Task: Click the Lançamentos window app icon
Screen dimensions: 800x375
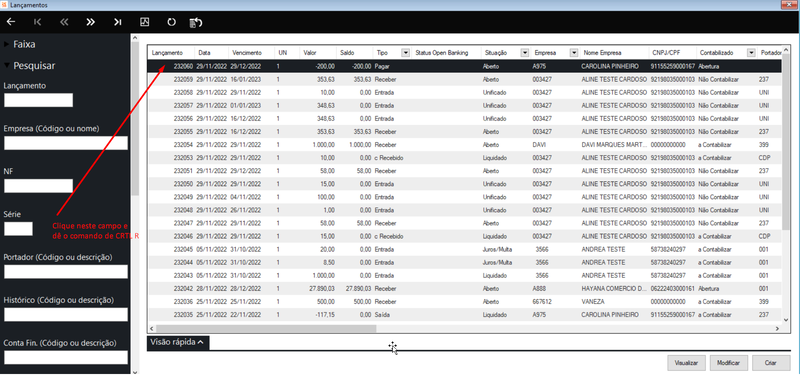Action: pos(5,5)
